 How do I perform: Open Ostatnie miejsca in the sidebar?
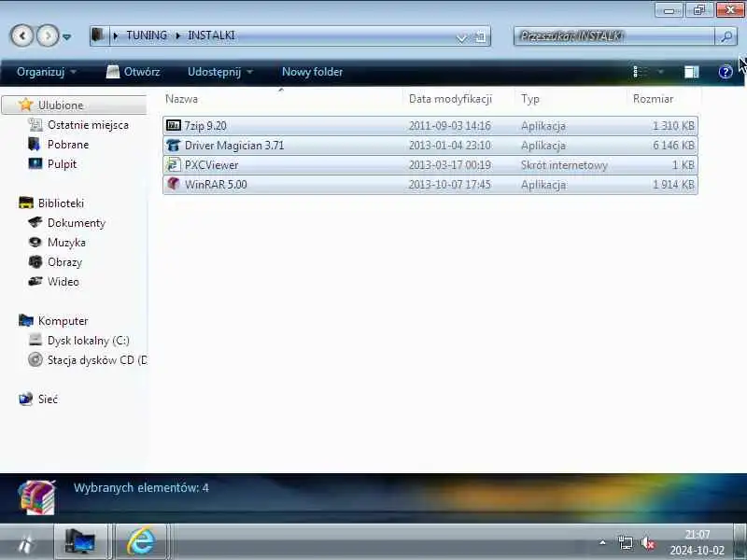[x=88, y=125]
